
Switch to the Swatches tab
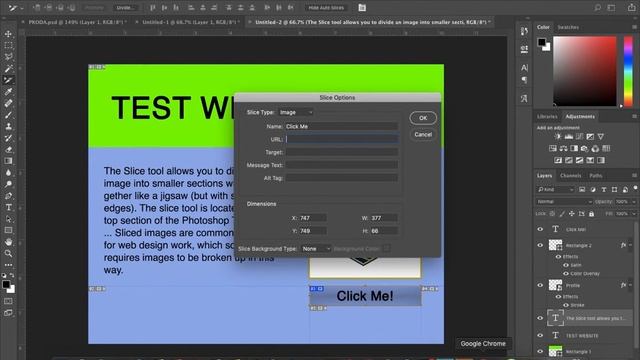[x=568, y=27]
